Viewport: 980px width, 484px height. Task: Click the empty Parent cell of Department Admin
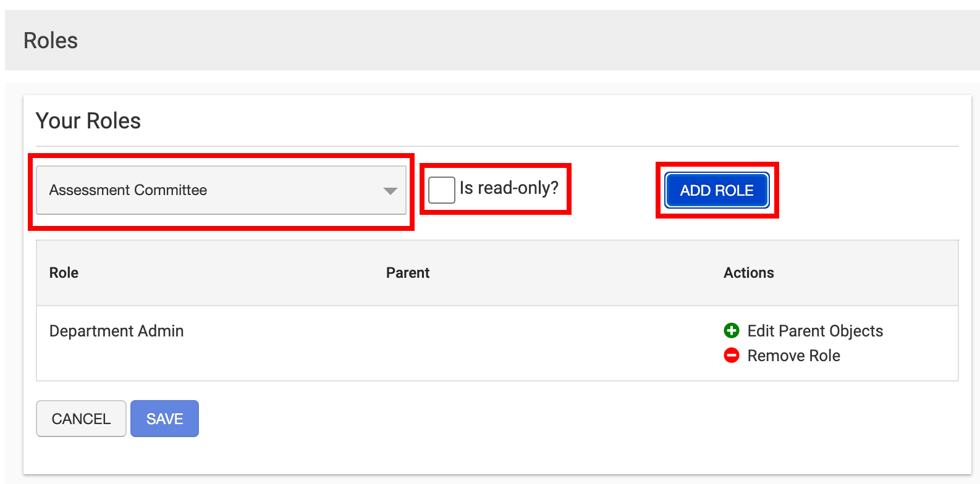[494, 343]
